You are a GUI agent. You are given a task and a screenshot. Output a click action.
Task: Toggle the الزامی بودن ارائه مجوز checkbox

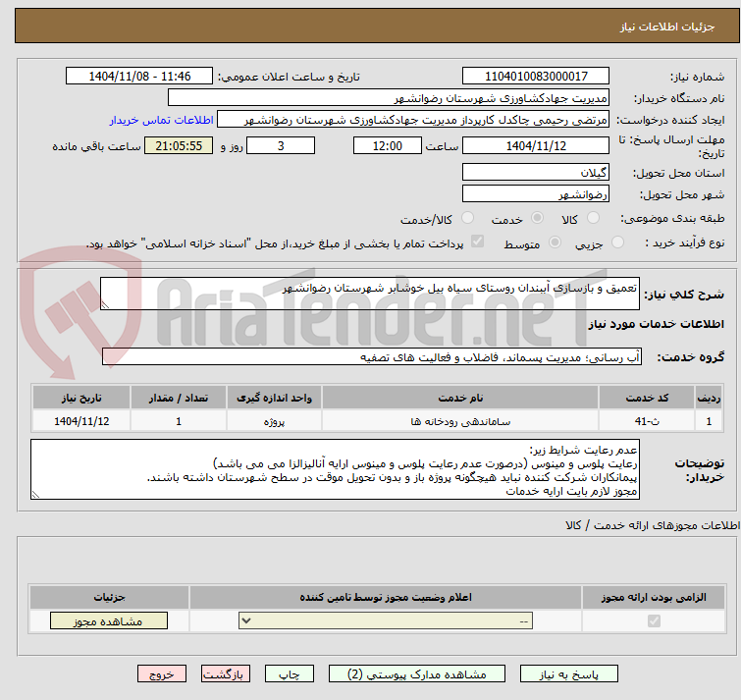coord(654,621)
